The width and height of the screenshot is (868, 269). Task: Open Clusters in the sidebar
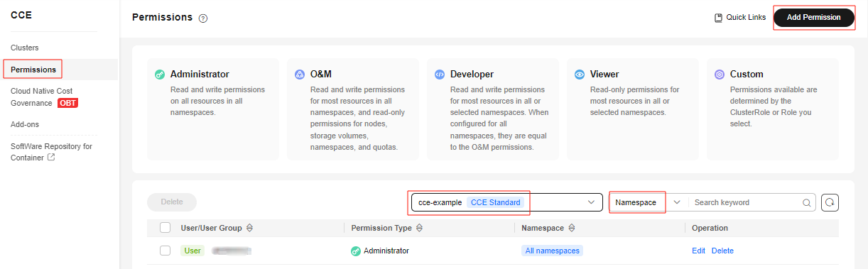tap(25, 48)
